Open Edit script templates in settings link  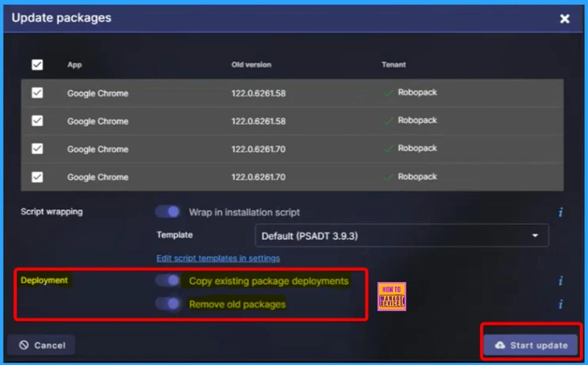tap(218, 258)
